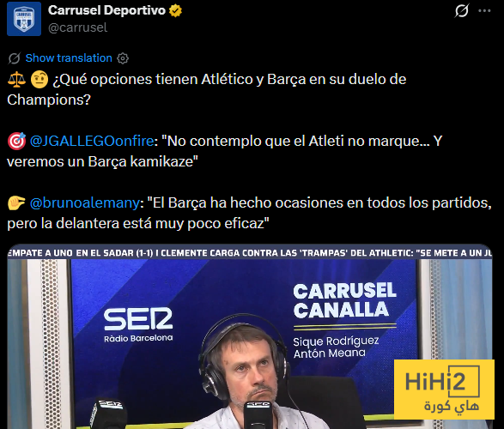Click the Carrusel Canalla title in video

[344, 300]
